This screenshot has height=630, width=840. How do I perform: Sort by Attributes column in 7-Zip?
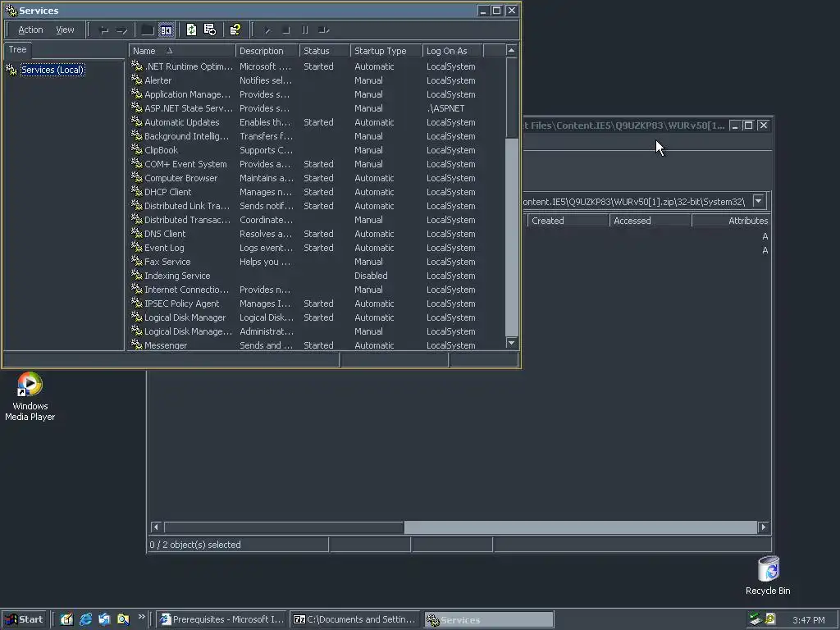coord(732,221)
